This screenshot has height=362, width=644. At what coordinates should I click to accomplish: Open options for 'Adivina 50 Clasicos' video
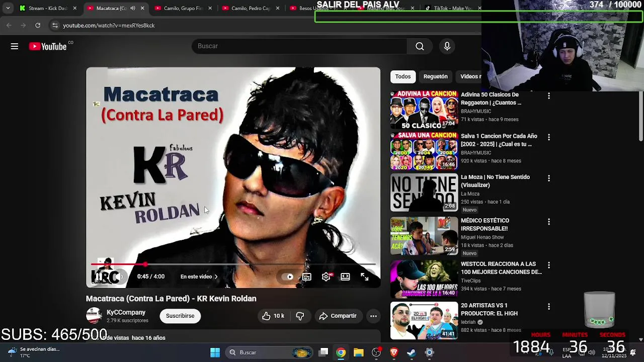[549, 96]
